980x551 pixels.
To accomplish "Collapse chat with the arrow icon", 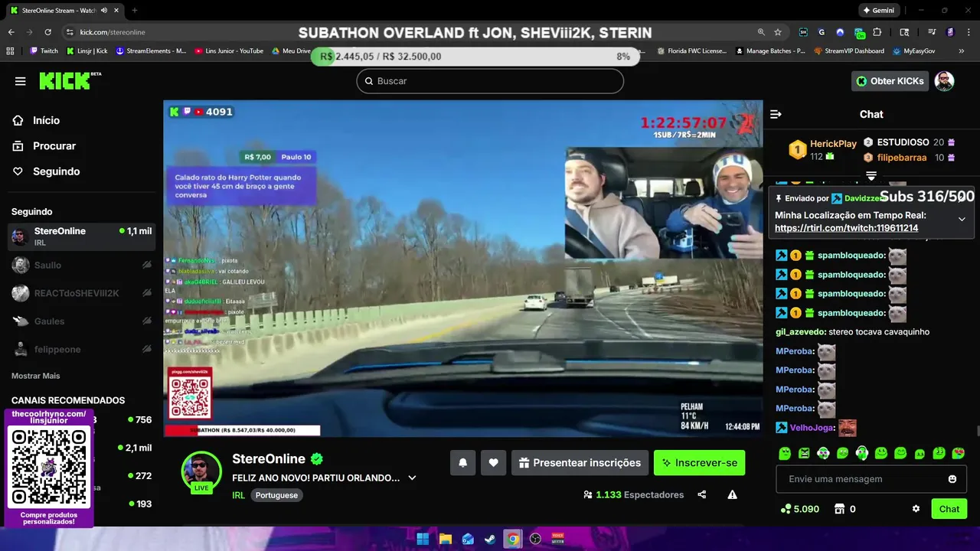I will [776, 114].
